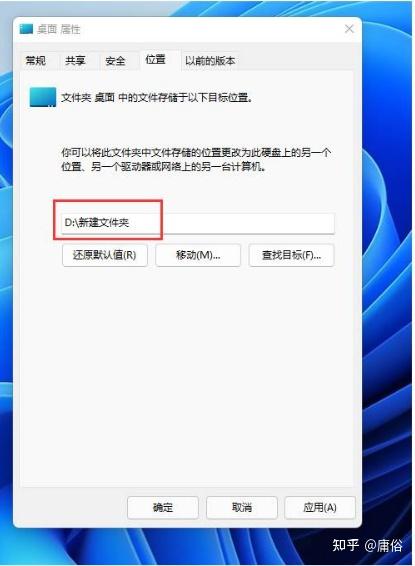
Task: Click the 位置 tab
Action: (156, 59)
